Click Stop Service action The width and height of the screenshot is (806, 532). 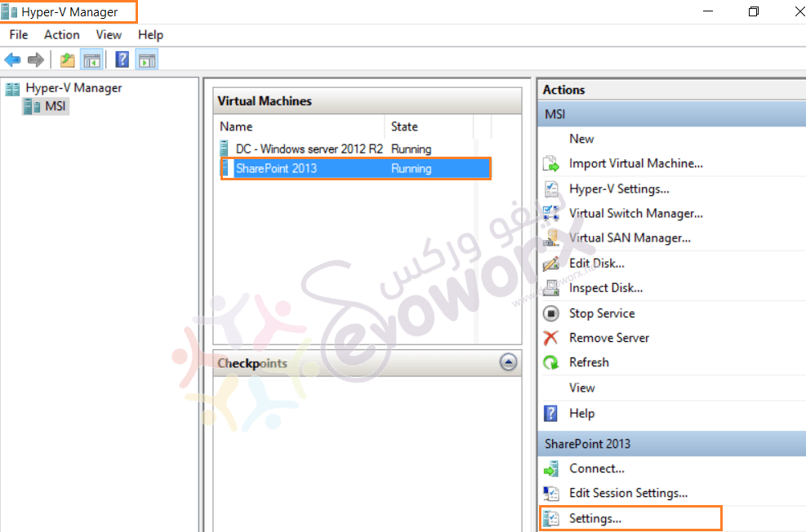[x=601, y=313]
